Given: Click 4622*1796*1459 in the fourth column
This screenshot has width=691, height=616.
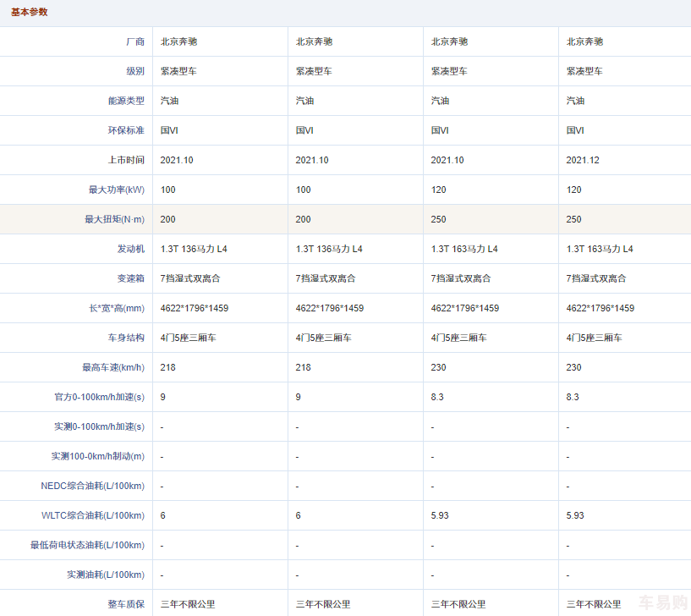Looking at the screenshot, I should click(600, 308).
